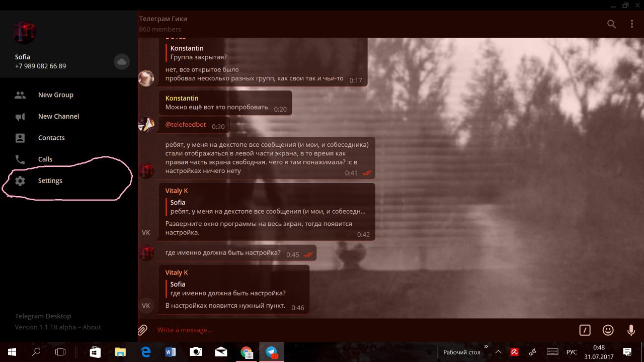The image size is (644, 362).
Task: Open Settings from the side menu
Action: (69, 180)
